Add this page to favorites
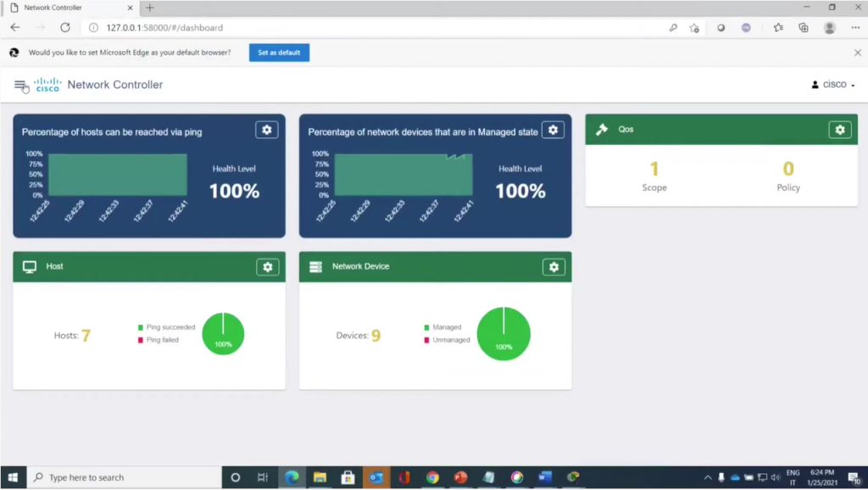 pyautogui.click(x=694, y=28)
